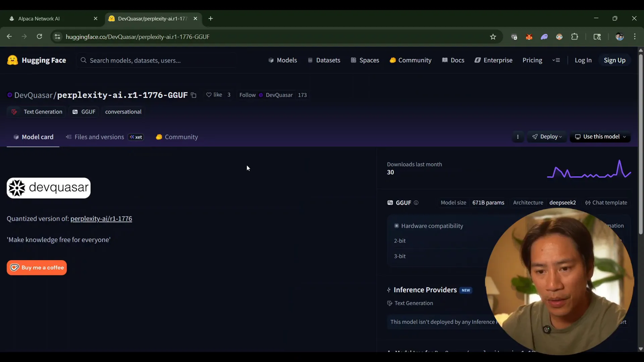Open Docs in the navigation
The width and height of the screenshot is (644, 362).
(x=453, y=60)
